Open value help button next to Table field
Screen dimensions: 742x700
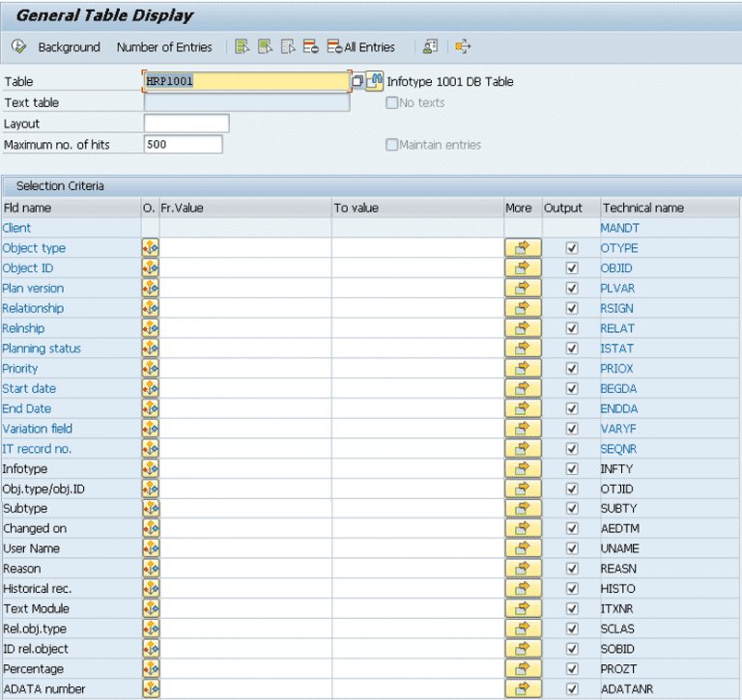coord(357,81)
